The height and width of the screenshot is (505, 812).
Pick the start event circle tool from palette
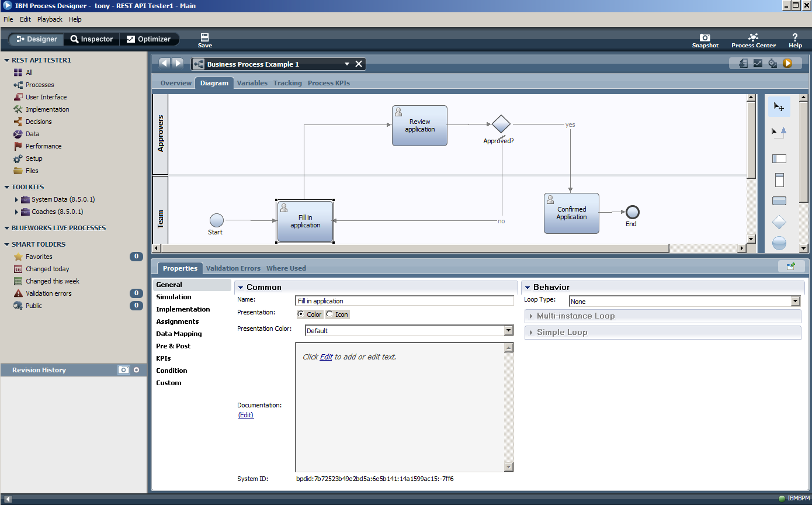pos(779,243)
